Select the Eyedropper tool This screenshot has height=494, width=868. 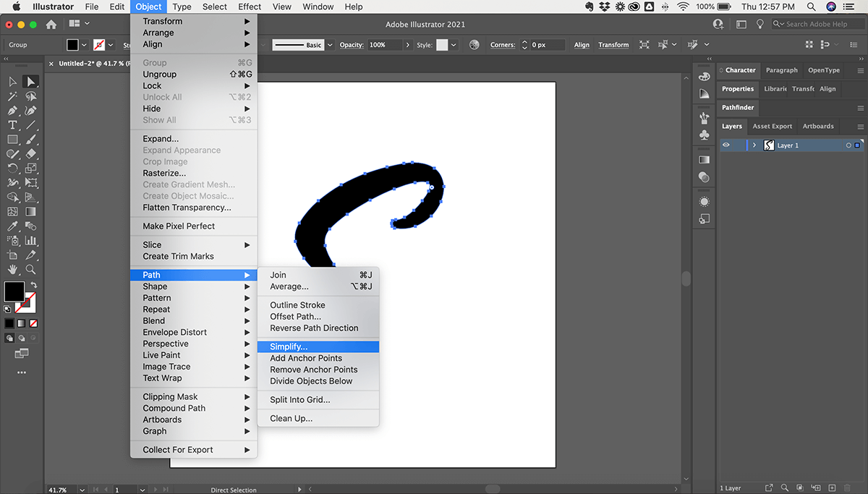pyautogui.click(x=12, y=226)
